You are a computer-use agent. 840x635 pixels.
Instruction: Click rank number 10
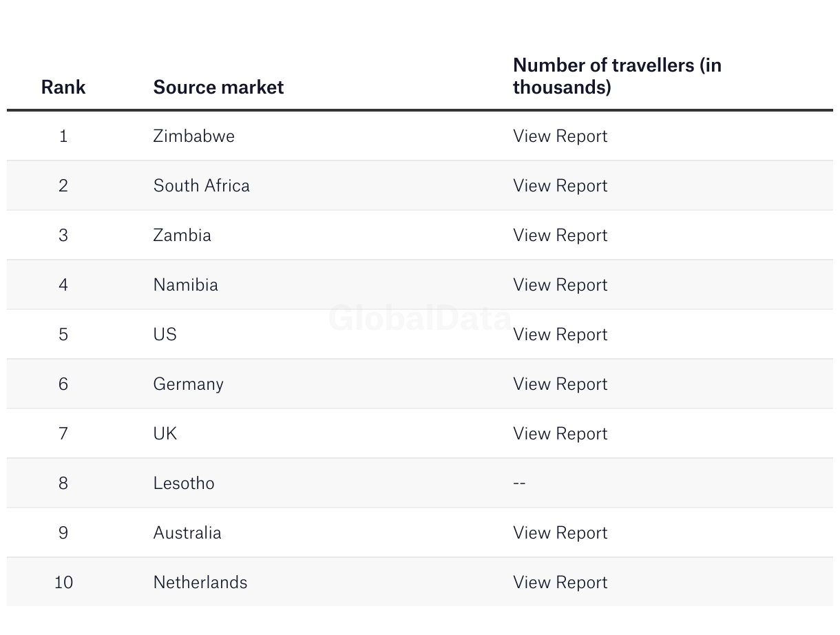(x=63, y=583)
